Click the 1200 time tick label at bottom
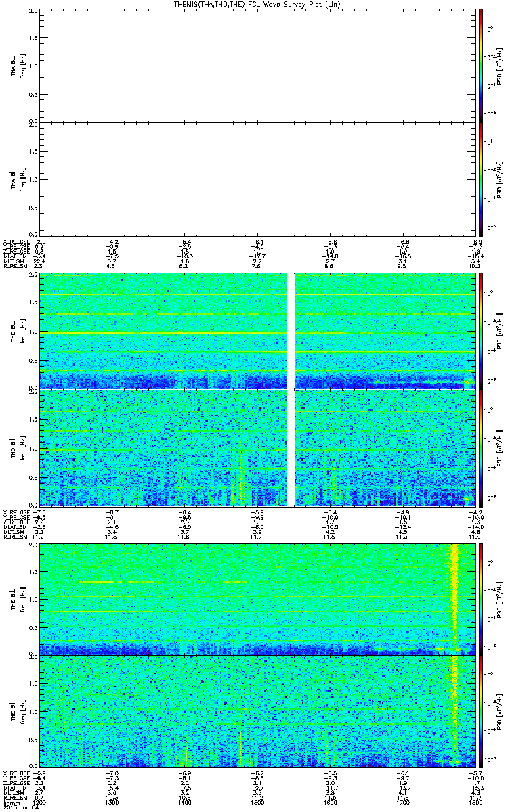Screen dimensions: 508x812 point(41,802)
